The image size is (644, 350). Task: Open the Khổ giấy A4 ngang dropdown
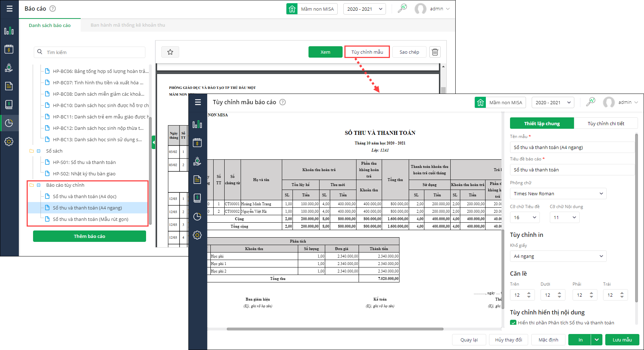coord(558,256)
